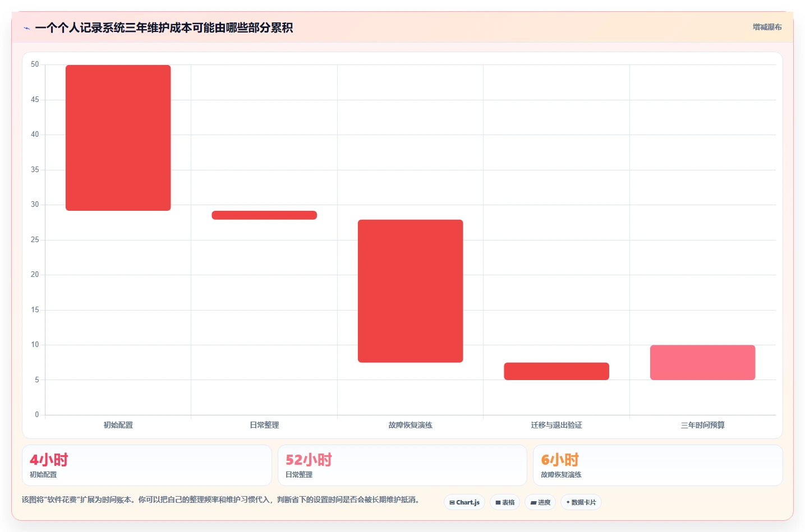Click the 日常整理 x-axis label
This screenshot has height=532, width=805.
(x=264, y=425)
